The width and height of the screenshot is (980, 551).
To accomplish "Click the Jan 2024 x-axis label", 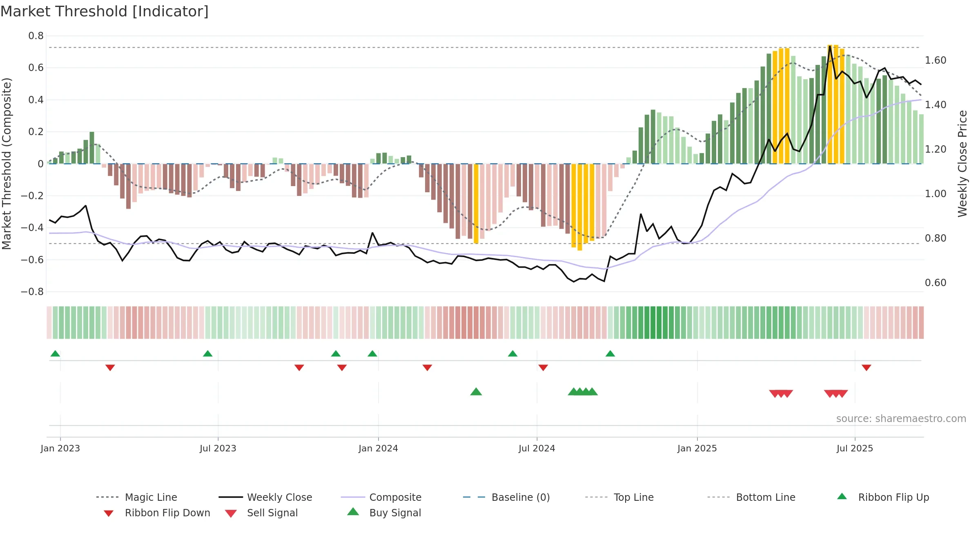I will (378, 448).
